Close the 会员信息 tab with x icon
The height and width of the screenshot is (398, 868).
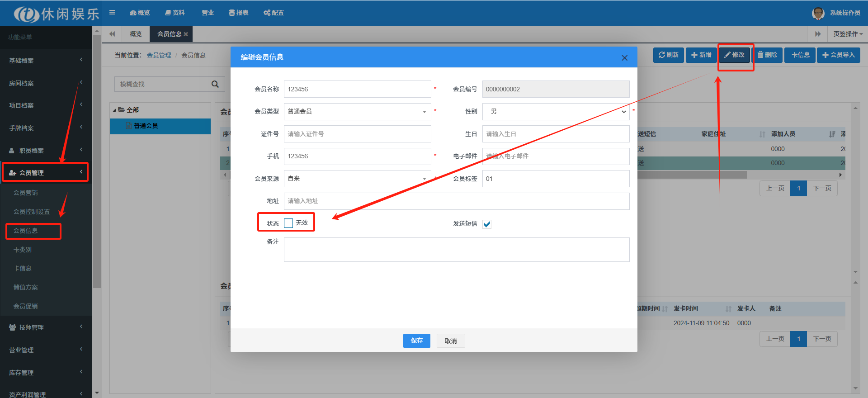point(186,34)
